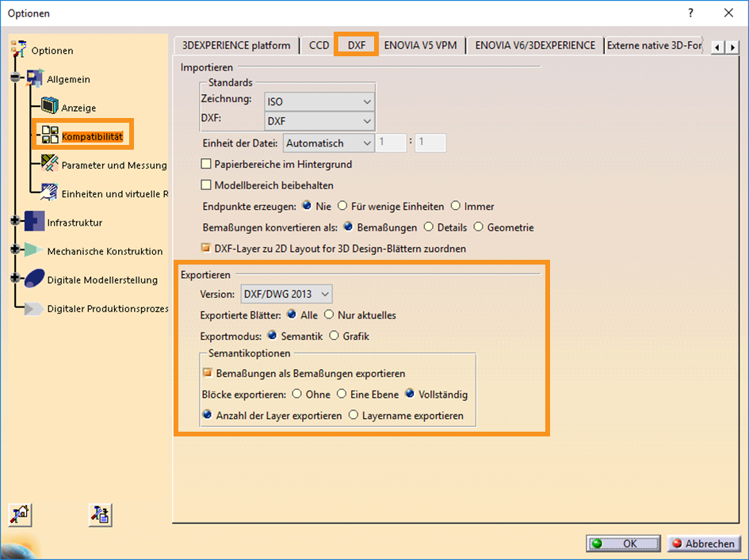Click the Mechanische Konstruktion icon
The width and height of the screenshot is (749, 560).
(33, 250)
